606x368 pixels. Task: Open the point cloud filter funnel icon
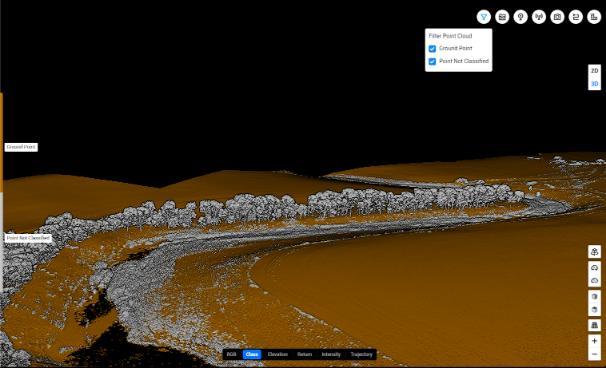pos(483,17)
